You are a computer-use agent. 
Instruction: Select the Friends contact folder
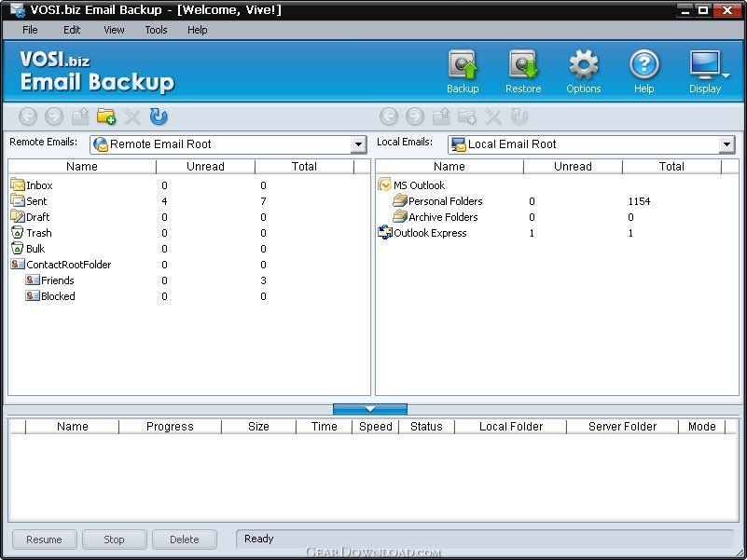pos(57,280)
